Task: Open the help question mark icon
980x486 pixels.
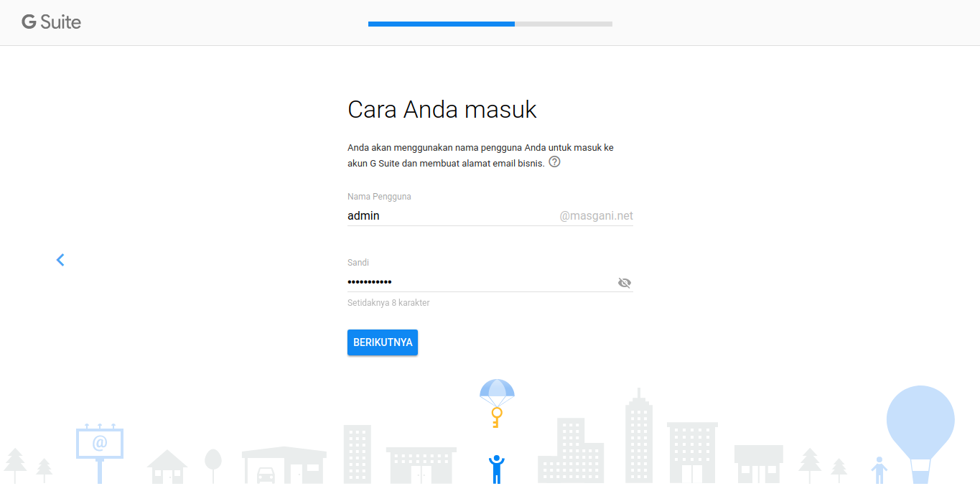Action: pos(554,162)
